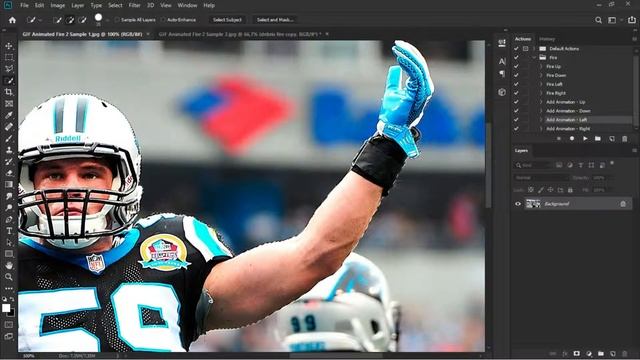
Task: Choose New Selection brush mode
Action: [x=58, y=20]
